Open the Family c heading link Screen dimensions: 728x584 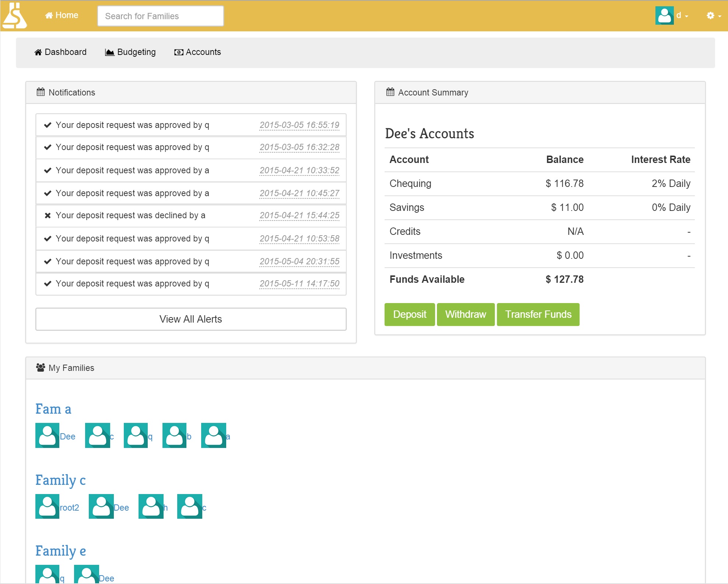60,480
